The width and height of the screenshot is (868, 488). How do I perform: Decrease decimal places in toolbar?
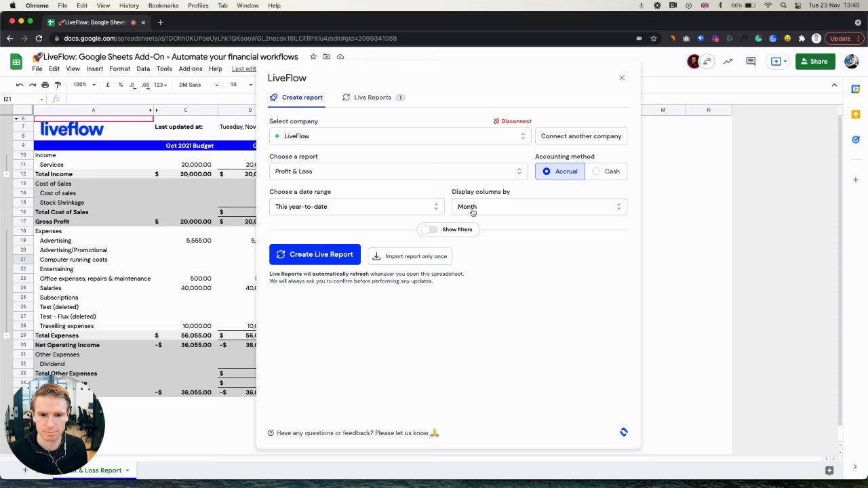tap(132, 85)
